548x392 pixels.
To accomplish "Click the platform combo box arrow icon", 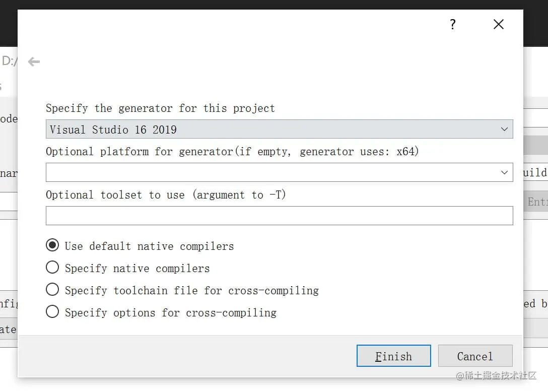I will 504,172.
